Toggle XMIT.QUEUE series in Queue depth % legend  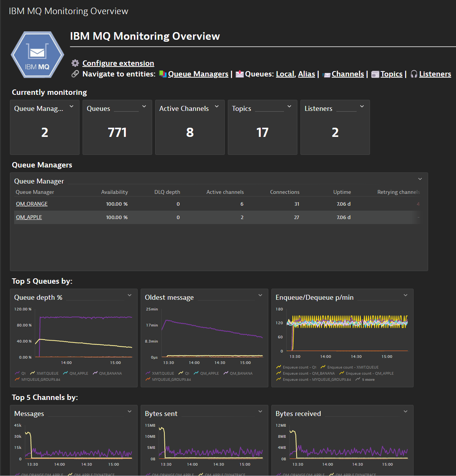pyautogui.click(x=47, y=373)
